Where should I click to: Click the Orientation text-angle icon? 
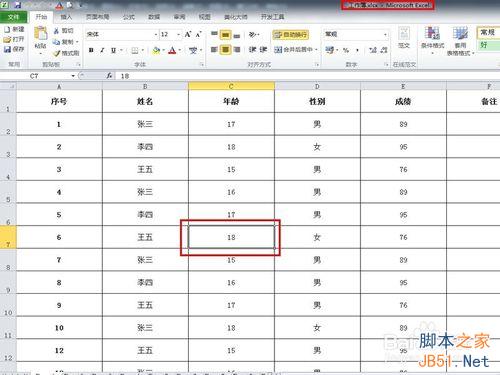pos(253,34)
